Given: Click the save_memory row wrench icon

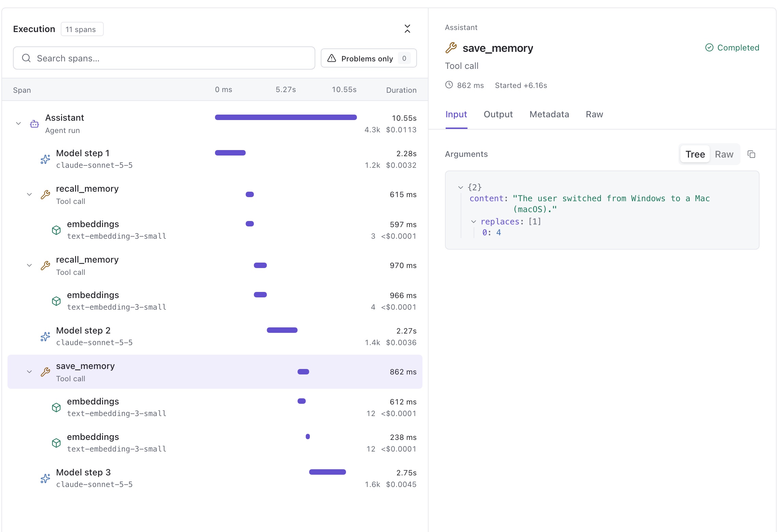Looking at the screenshot, I should click(x=45, y=372).
